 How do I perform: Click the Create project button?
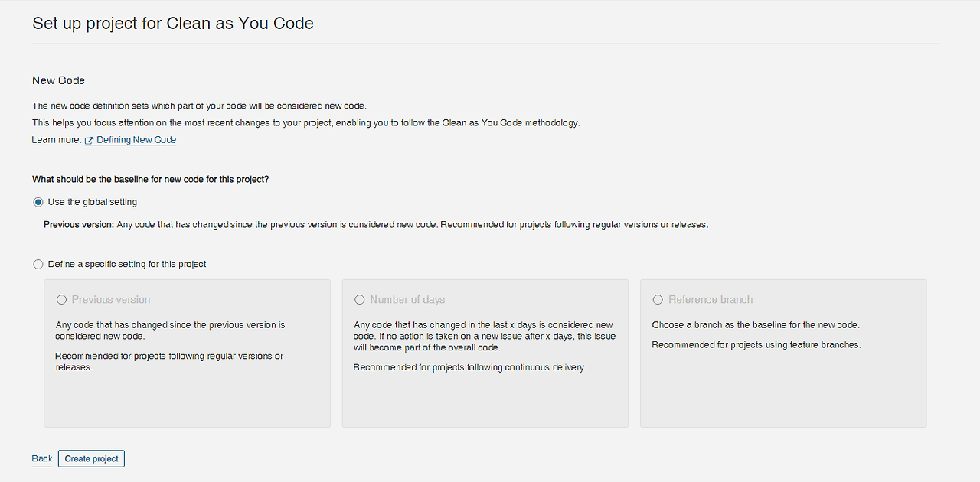click(x=91, y=458)
